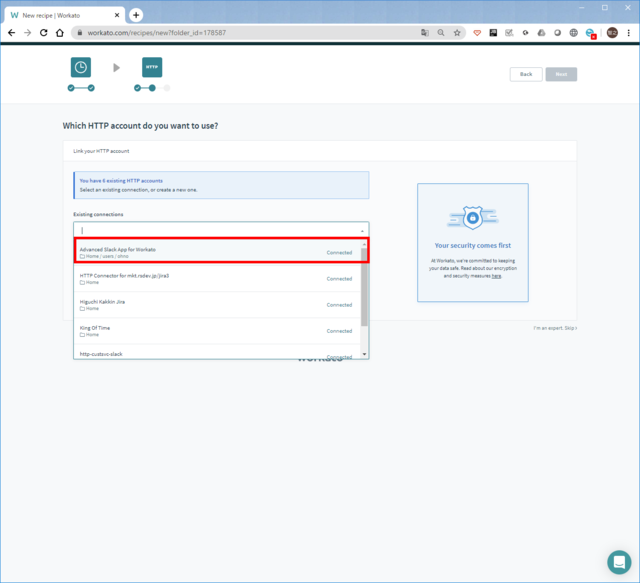The height and width of the screenshot is (583, 640).
Task: Click the Google Drive extension icon
Action: click(x=541, y=33)
